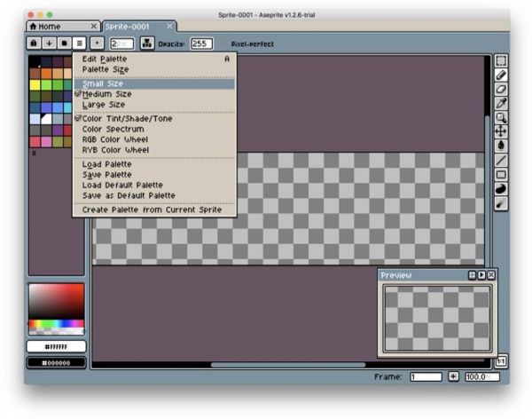This screenshot has width=532, height=419.
Task: Open the brush type selector
Action: coord(97,43)
